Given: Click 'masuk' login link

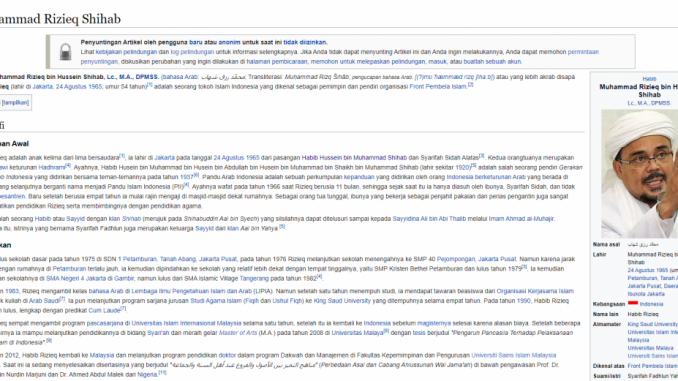Looking at the screenshot, I should point(437,61).
